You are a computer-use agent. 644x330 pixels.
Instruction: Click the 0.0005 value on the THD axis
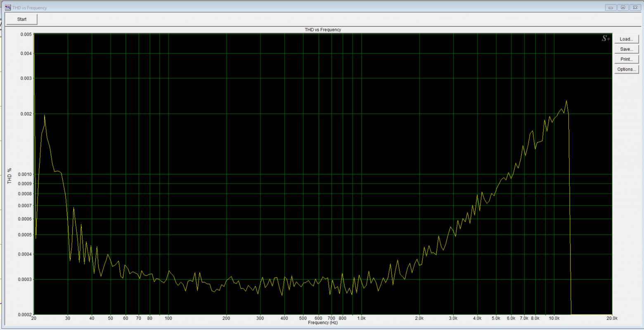click(x=25, y=235)
